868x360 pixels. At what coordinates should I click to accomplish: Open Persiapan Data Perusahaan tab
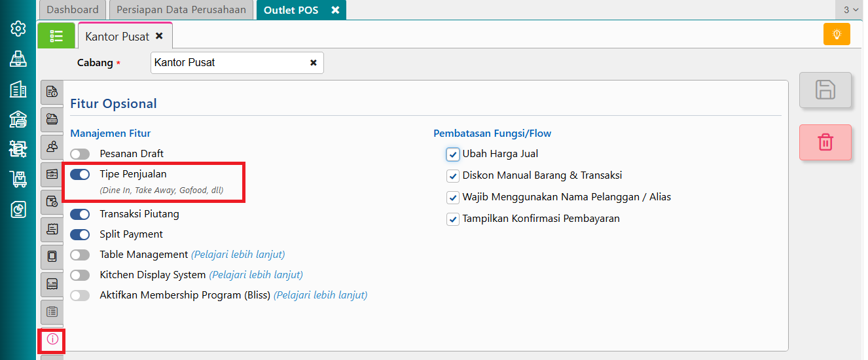[181, 10]
